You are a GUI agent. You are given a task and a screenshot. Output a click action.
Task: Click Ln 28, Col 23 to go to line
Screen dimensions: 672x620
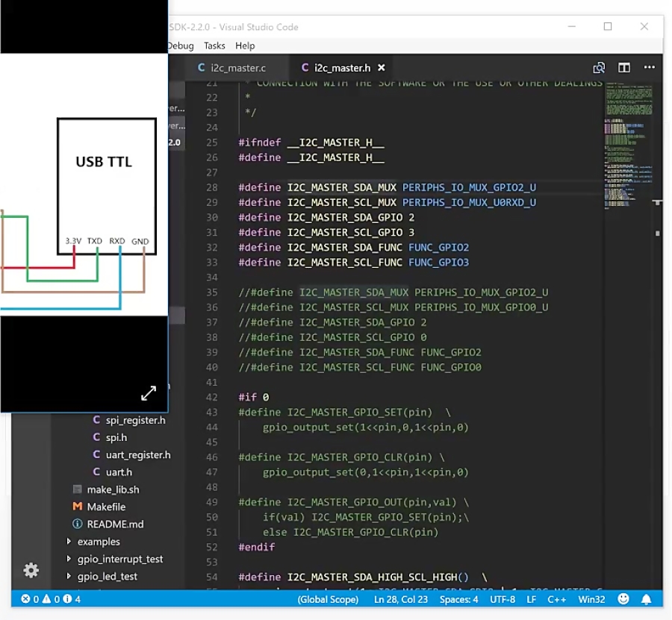(x=401, y=598)
